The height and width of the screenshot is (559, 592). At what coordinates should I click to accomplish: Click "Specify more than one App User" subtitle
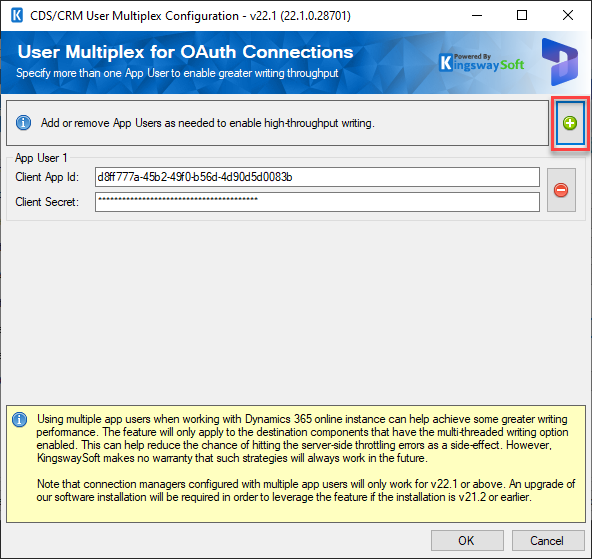click(x=177, y=73)
